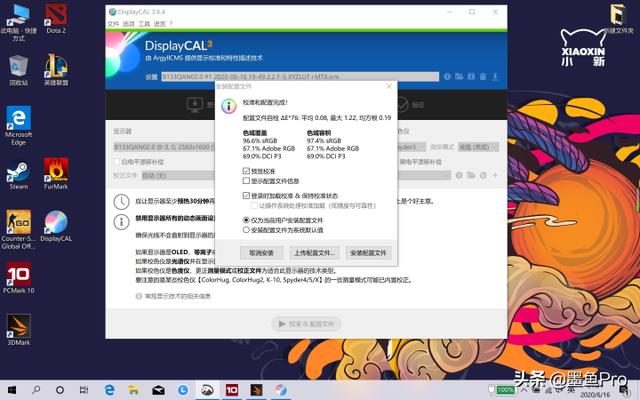The height and width of the screenshot is (400, 640).
Task: Open the Counter-Strike Global Offensive desktop icon
Action: pyautogui.click(x=18, y=230)
